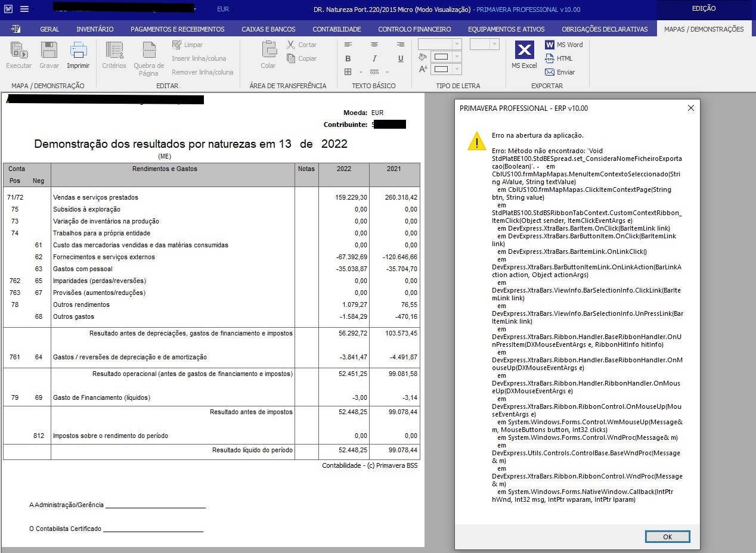
Task: Toggle bold text formatting
Action: [348, 58]
